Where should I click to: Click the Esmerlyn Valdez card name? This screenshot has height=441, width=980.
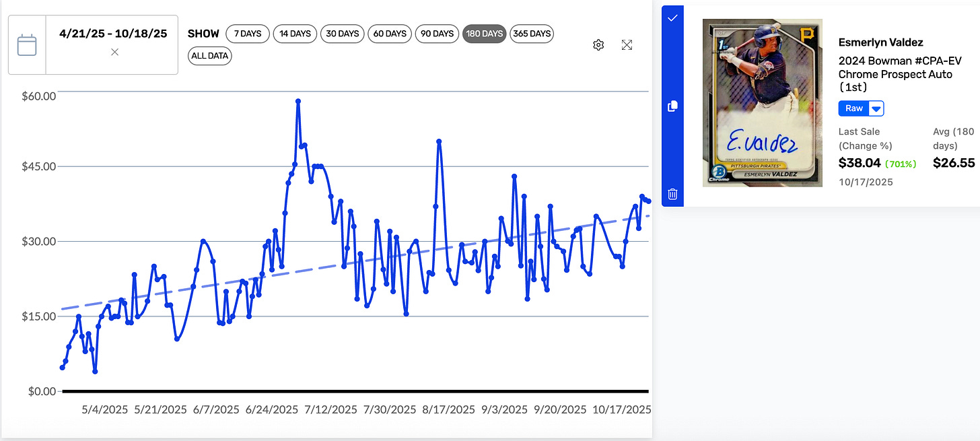[881, 42]
